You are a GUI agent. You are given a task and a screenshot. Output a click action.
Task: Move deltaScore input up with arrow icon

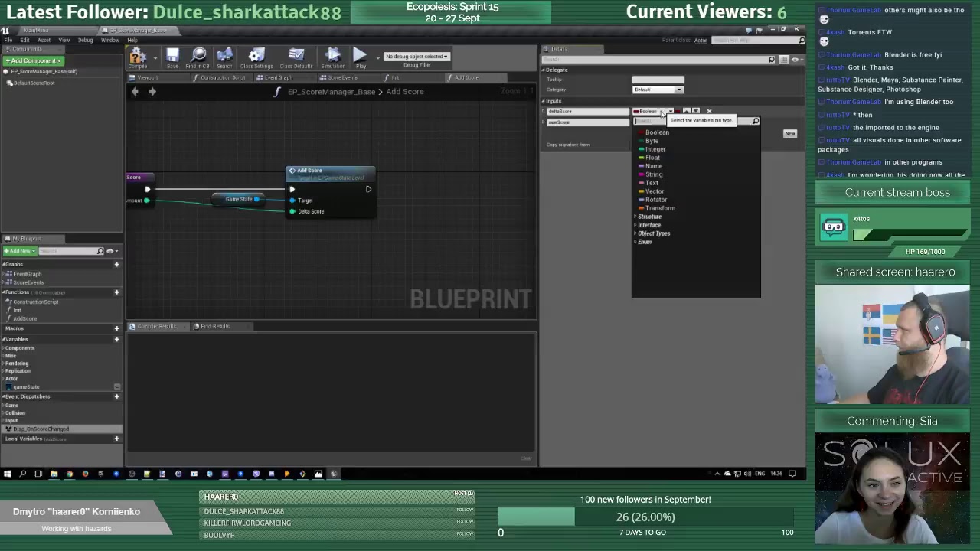pos(687,112)
